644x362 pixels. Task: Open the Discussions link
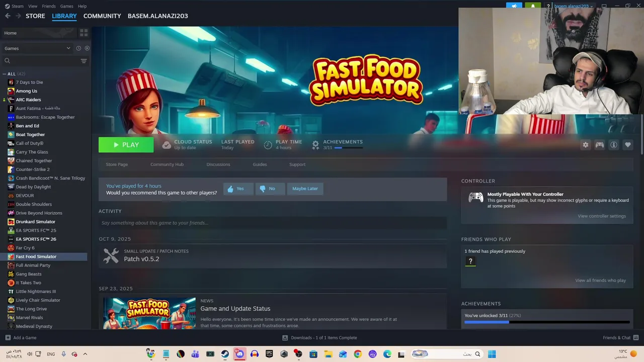(218, 164)
